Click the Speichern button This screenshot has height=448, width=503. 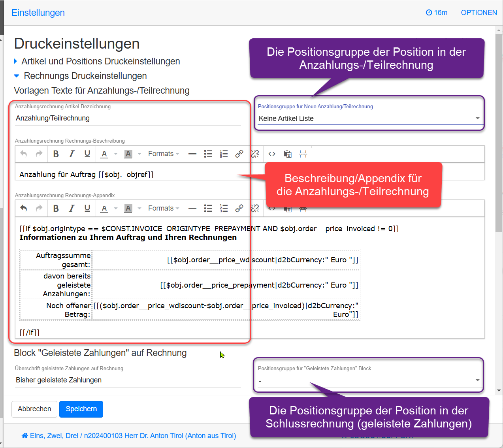tap(81, 409)
